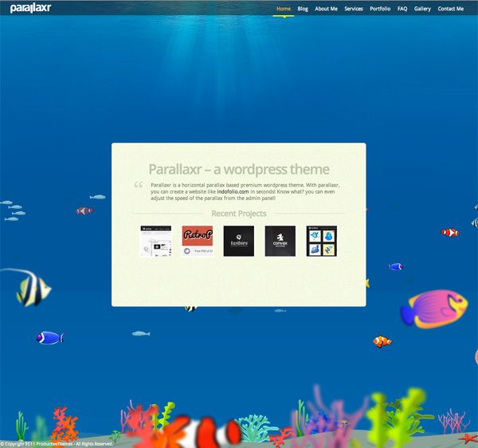Click the Parallaxr wordpress theme heading
This screenshot has width=478, height=448.
click(x=239, y=169)
